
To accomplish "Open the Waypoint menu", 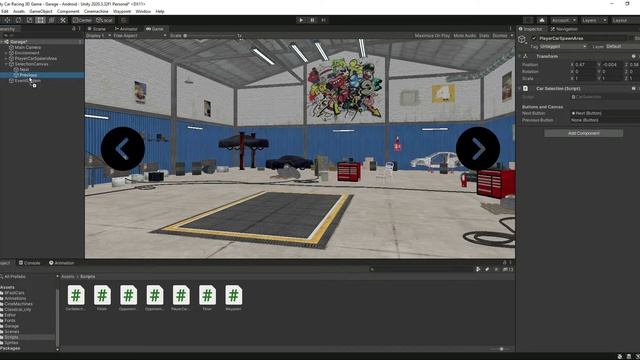I will [x=122, y=11].
